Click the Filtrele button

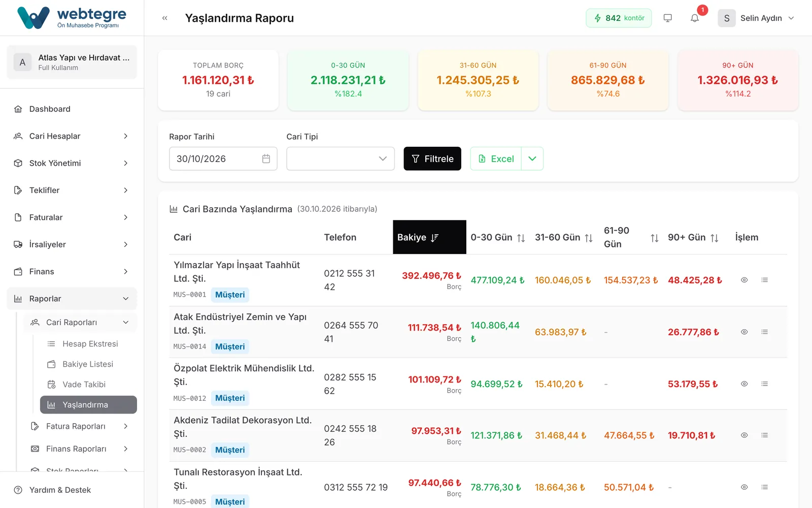tap(432, 158)
